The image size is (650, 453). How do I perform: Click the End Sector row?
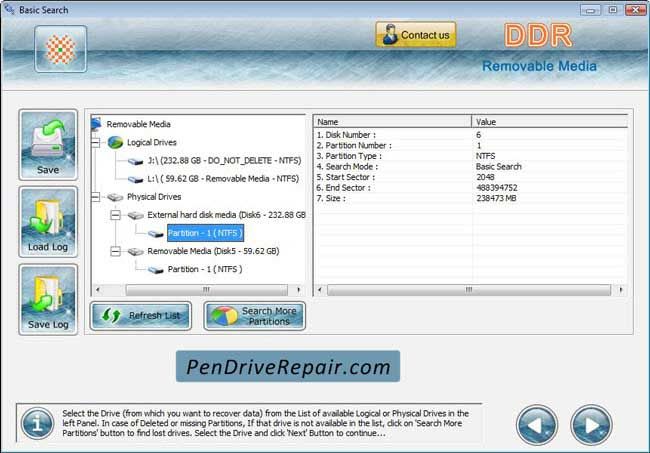pos(471,188)
